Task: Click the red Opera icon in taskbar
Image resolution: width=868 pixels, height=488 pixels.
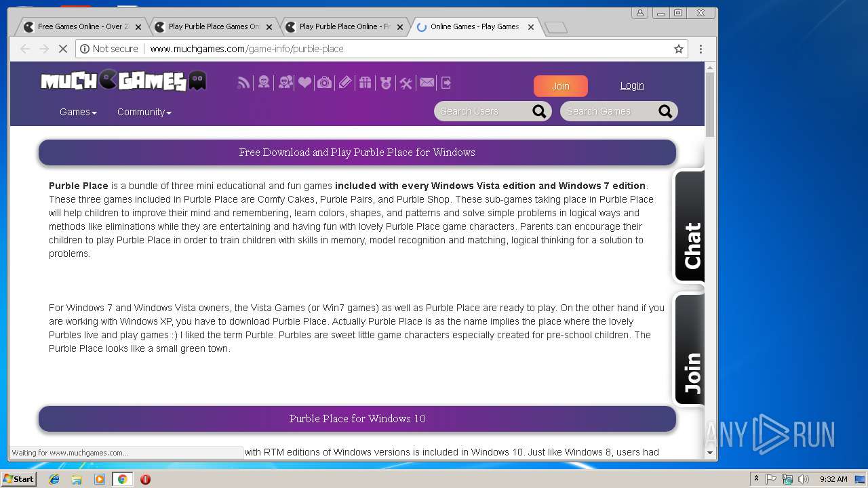Action: [145, 479]
